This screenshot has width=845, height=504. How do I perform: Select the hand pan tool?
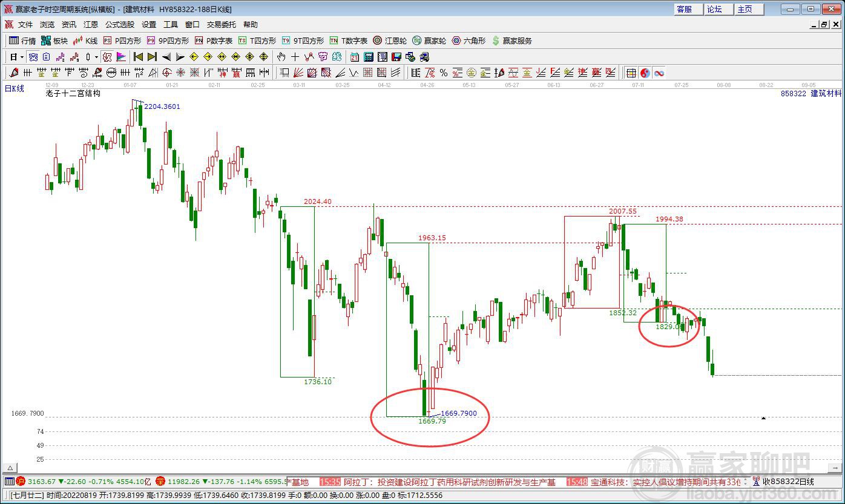281,57
